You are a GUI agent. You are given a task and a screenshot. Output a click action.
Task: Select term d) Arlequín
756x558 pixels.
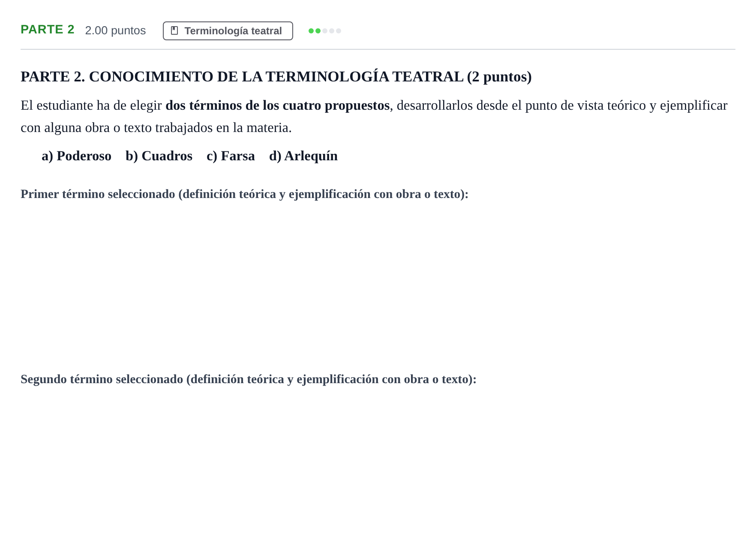click(x=303, y=156)
